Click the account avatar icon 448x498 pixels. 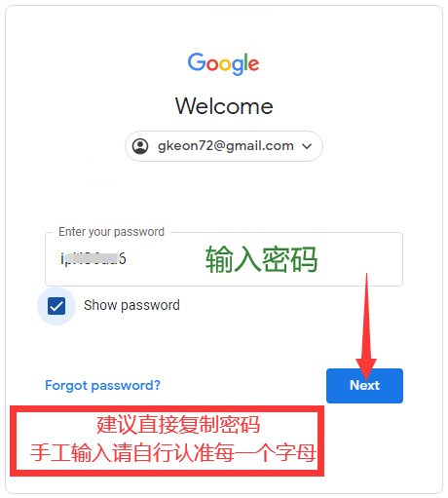pyautogui.click(x=140, y=146)
